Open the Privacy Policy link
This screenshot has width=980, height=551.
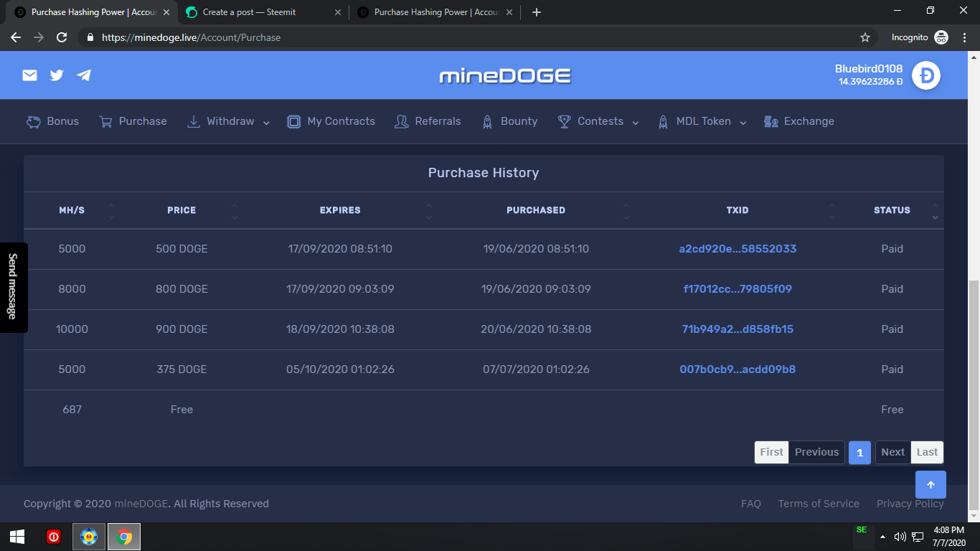910,504
